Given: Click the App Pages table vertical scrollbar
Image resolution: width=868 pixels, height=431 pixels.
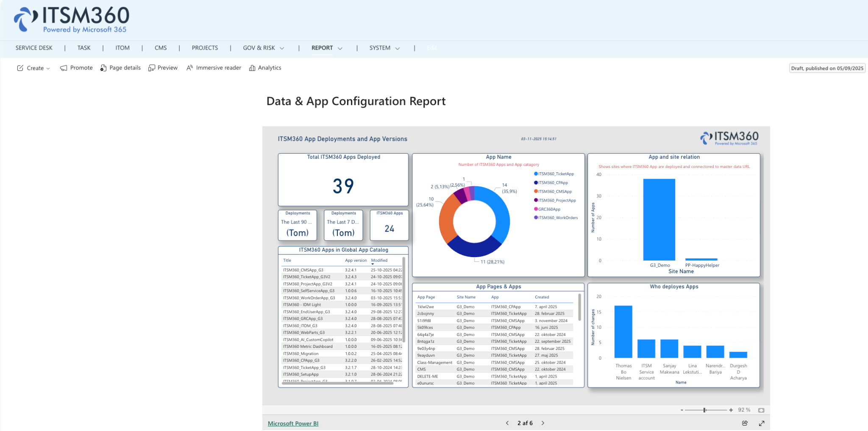Looking at the screenshot, I should [x=579, y=306].
